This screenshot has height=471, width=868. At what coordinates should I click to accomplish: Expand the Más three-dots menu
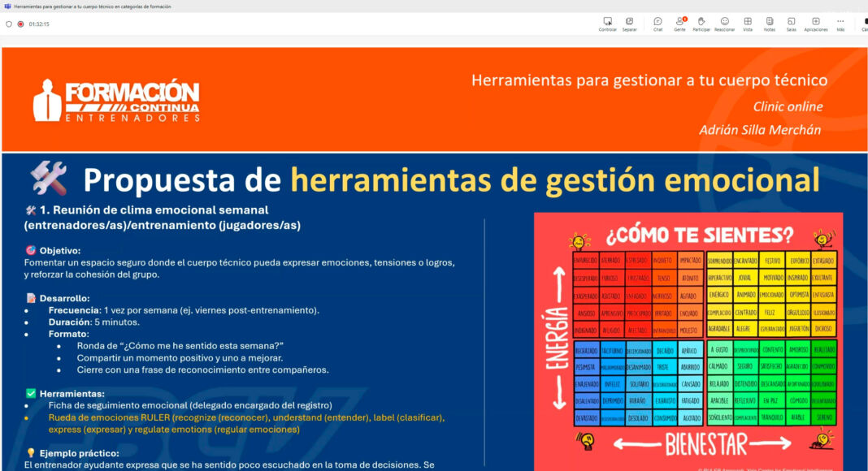[840, 24]
